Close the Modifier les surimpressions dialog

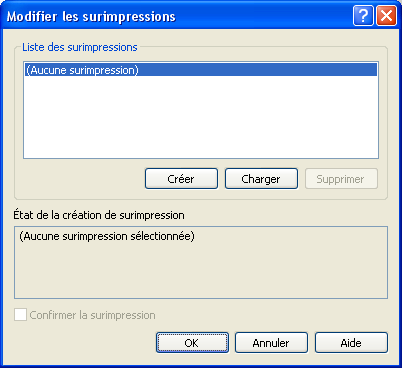387,15
